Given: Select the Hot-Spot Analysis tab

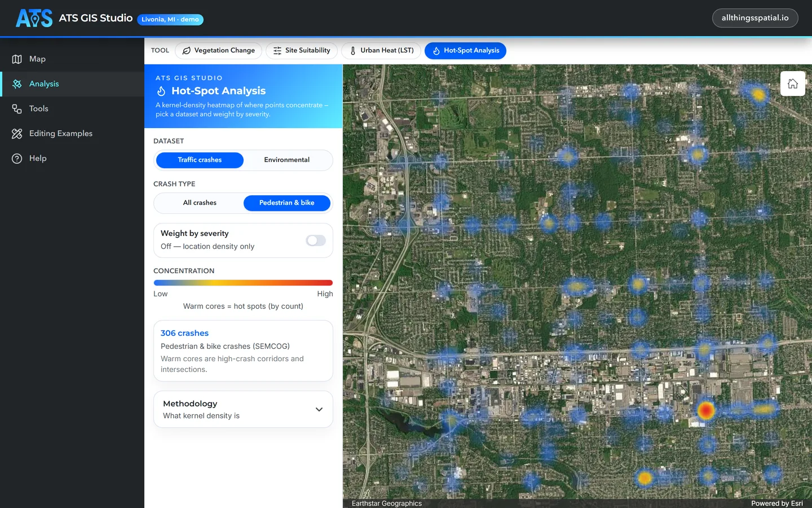Looking at the screenshot, I should click(465, 51).
